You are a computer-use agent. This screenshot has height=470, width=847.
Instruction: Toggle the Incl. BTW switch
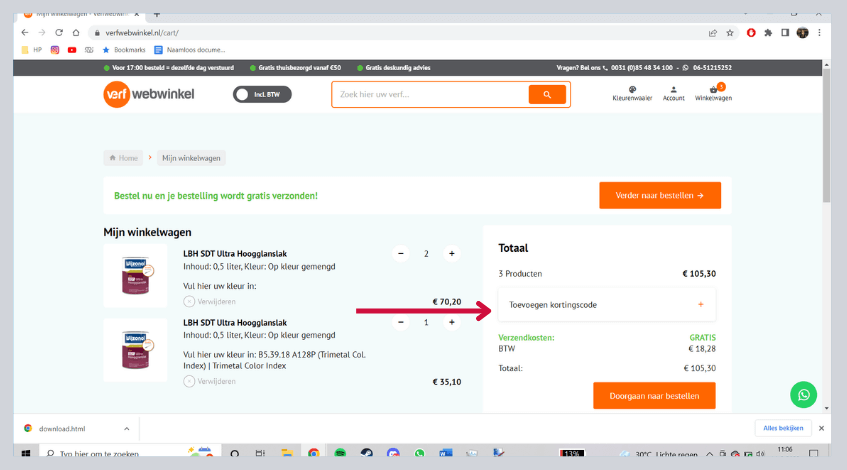pos(262,95)
